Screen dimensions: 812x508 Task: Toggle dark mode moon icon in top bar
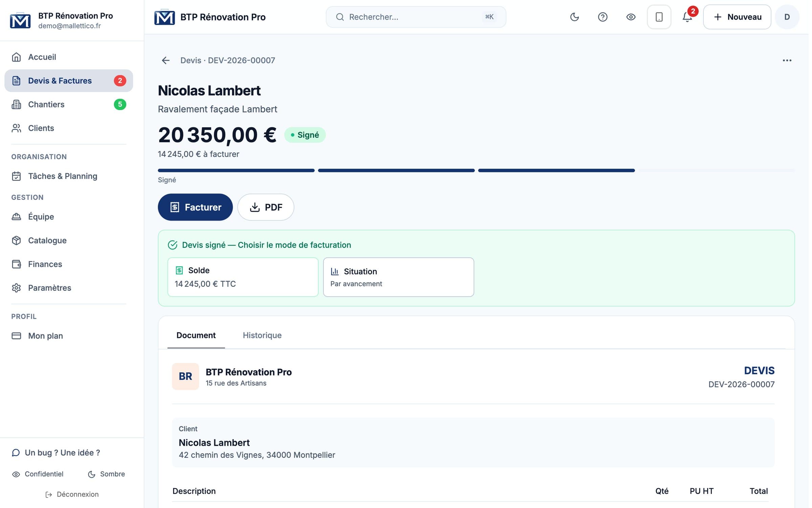(x=574, y=17)
